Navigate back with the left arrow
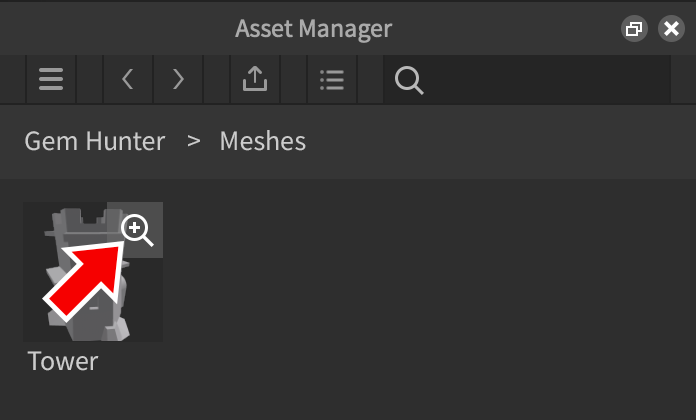 tap(127, 80)
